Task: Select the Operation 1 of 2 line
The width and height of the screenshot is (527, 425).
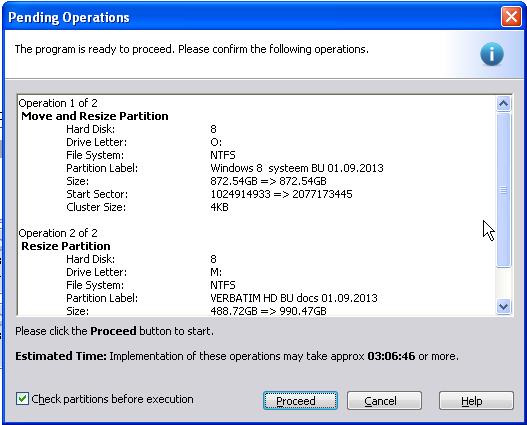Action: tap(58, 103)
